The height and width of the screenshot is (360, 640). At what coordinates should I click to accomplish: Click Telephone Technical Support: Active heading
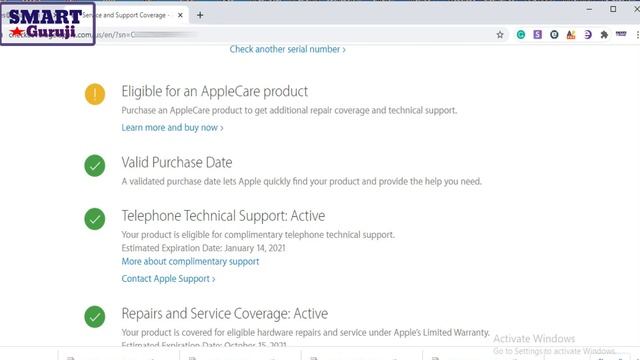(x=223, y=216)
